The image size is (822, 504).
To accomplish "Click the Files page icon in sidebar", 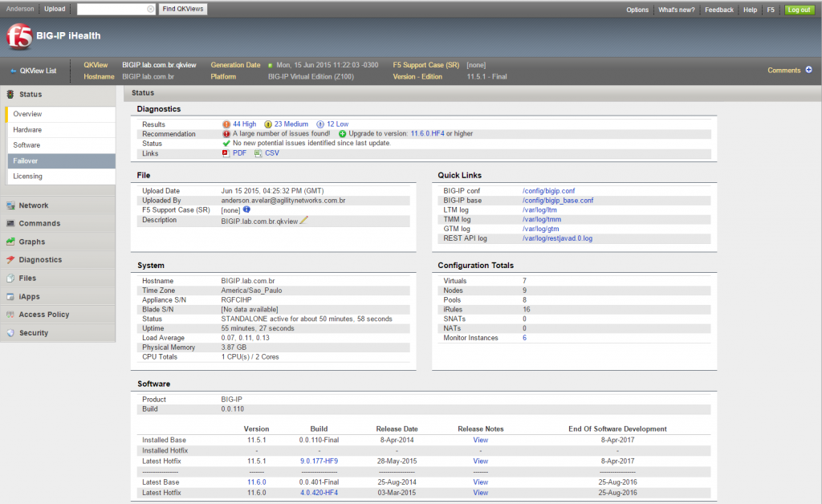I will (9, 278).
